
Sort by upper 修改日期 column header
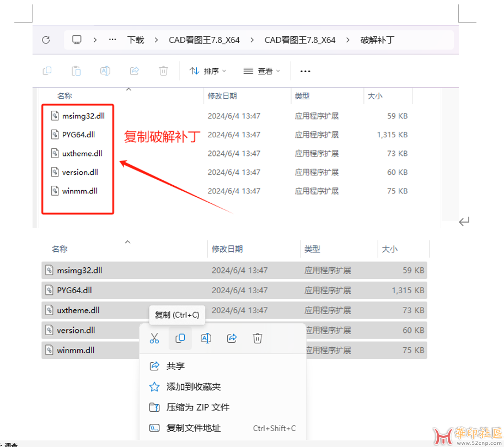(x=222, y=96)
